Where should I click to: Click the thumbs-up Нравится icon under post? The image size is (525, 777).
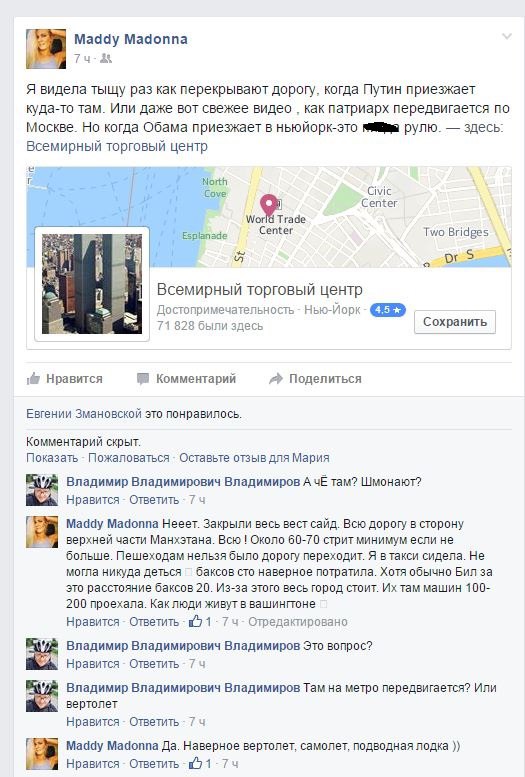tap(33, 379)
